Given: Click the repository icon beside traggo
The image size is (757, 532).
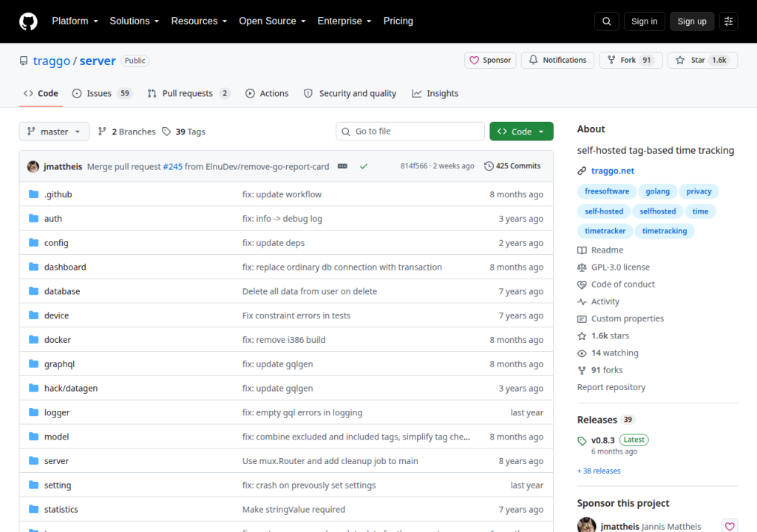Looking at the screenshot, I should click(x=24, y=61).
